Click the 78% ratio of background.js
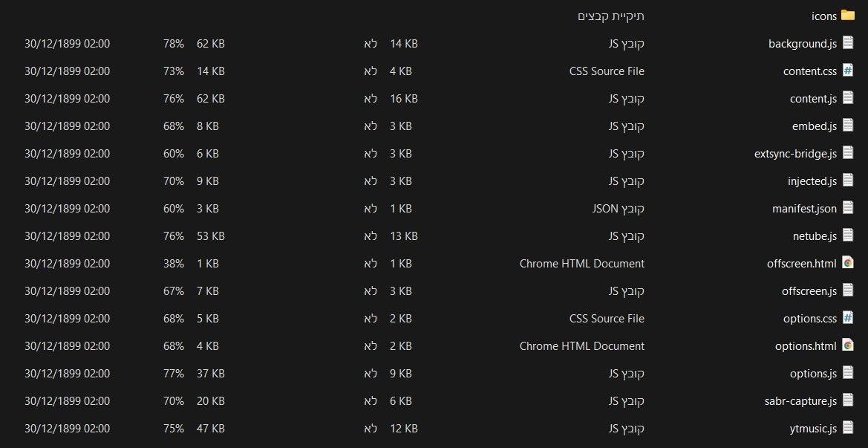868x448 pixels. click(173, 44)
